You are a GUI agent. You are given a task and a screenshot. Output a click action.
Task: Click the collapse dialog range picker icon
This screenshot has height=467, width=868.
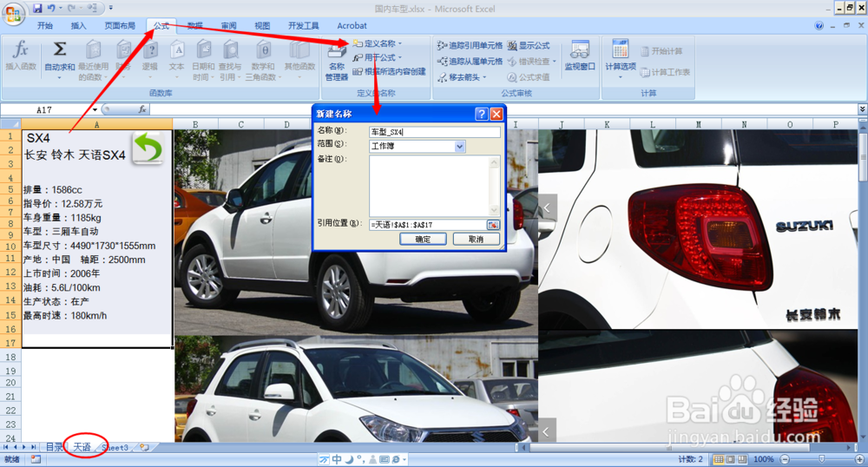[493, 225]
